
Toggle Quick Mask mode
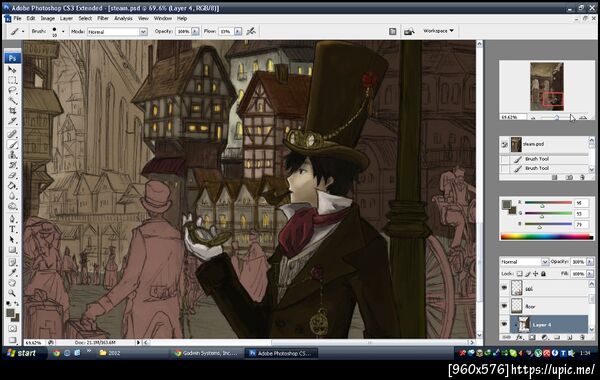click(12, 329)
